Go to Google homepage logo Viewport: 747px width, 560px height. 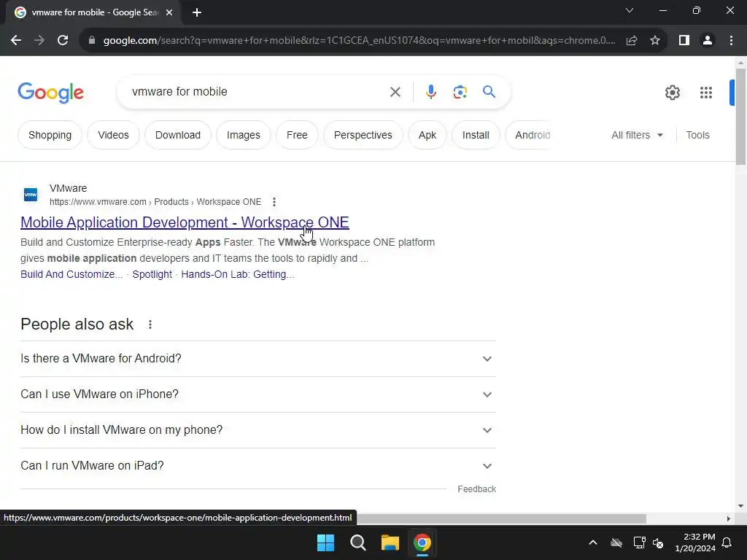tap(50, 93)
